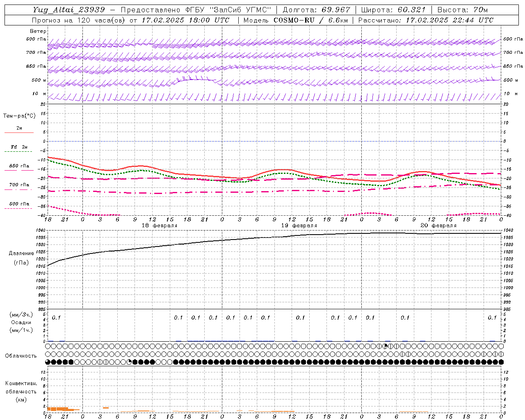The width and height of the screenshot is (525, 420).
Task: Click the Модель COSMO-RU / 6.6км label
Action: coord(296,20)
